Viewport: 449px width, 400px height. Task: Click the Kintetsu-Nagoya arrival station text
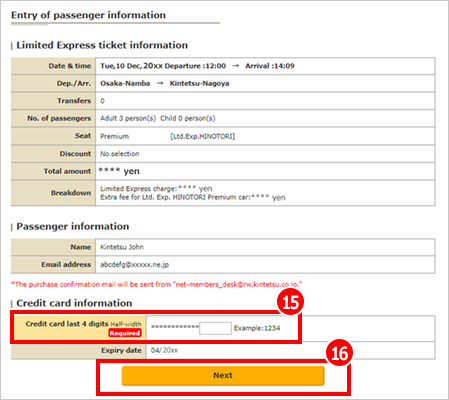pyautogui.click(x=199, y=83)
